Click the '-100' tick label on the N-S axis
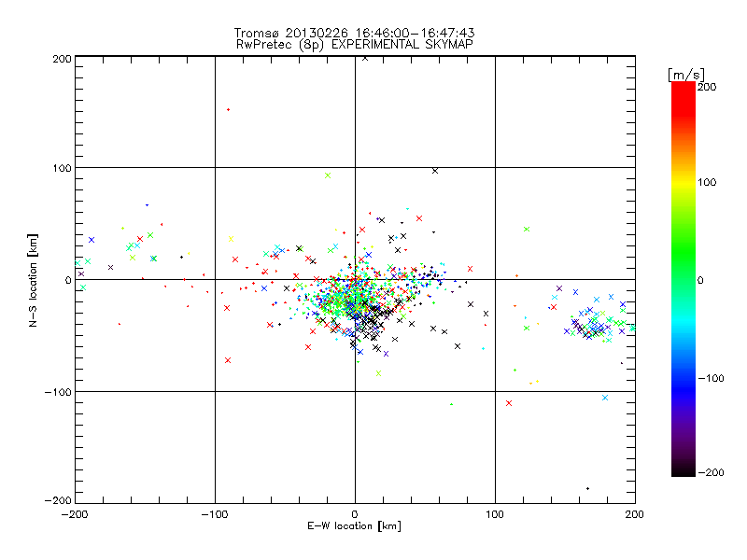This screenshot has height=560, width=747. tap(58, 392)
